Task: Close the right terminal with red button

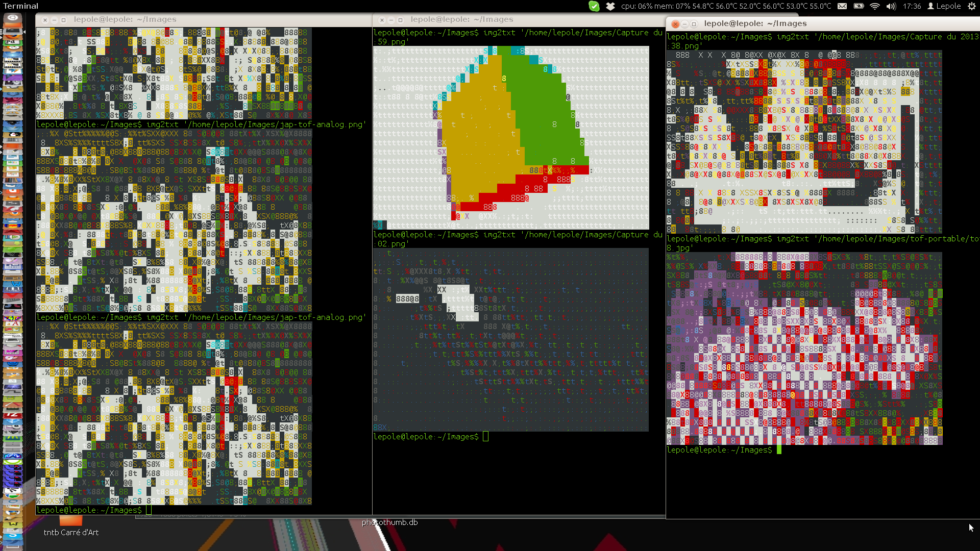Action: click(675, 24)
